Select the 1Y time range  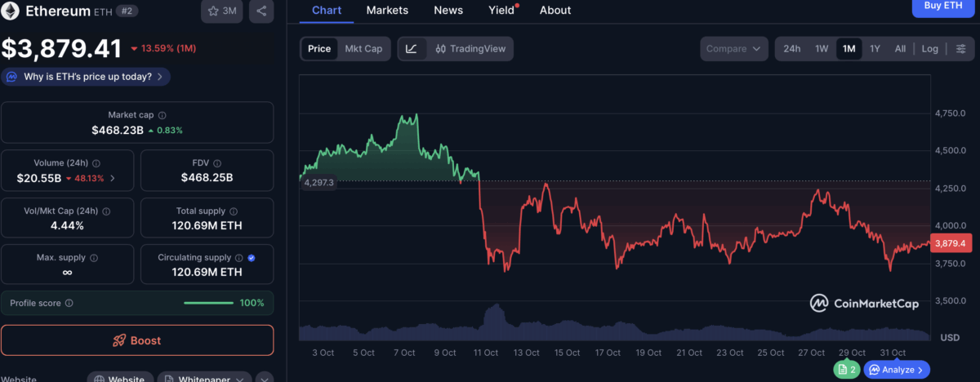pyautogui.click(x=875, y=49)
